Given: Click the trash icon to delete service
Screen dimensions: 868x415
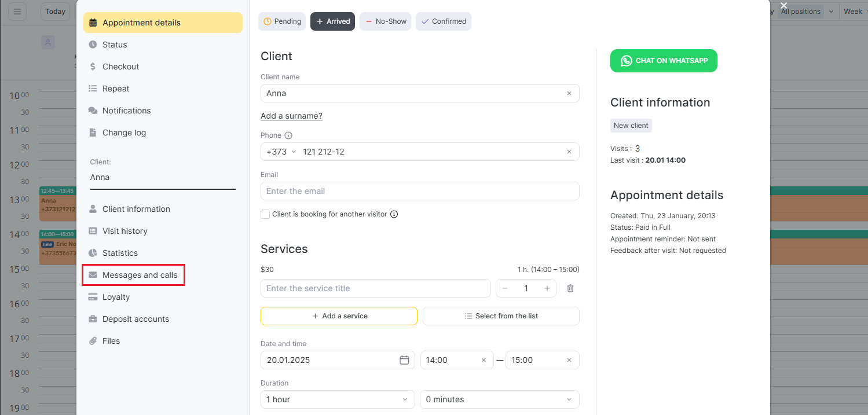Looking at the screenshot, I should (570, 288).
